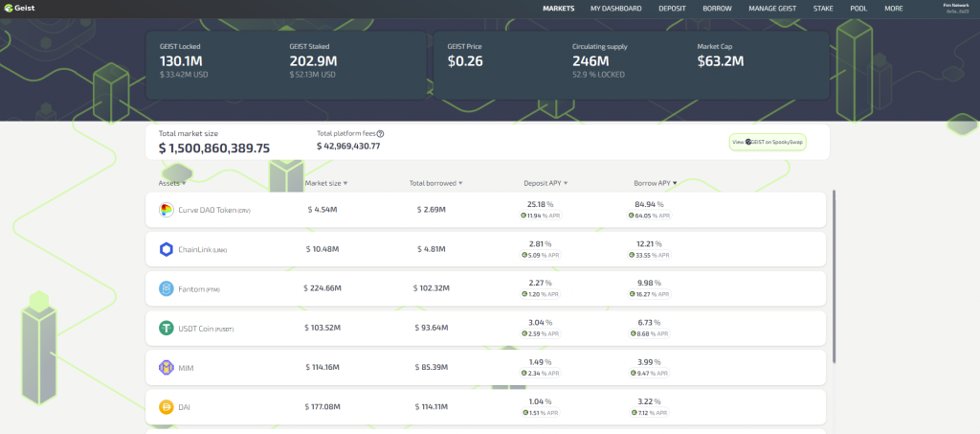Open the MORE menu
Image resolution: width=980 pixels, height=434 pixels.
pos(893,9)
